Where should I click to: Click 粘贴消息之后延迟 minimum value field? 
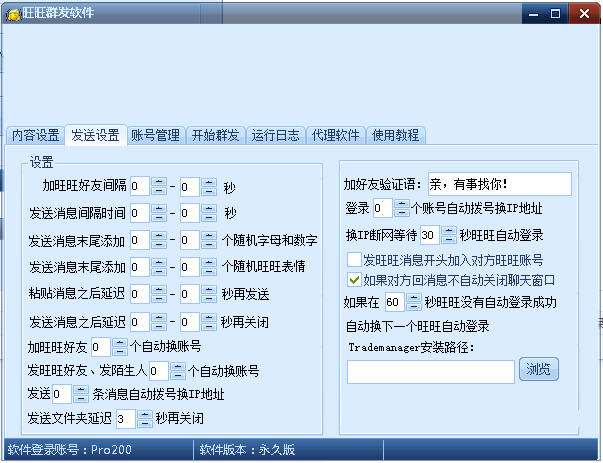pos(140,294)
